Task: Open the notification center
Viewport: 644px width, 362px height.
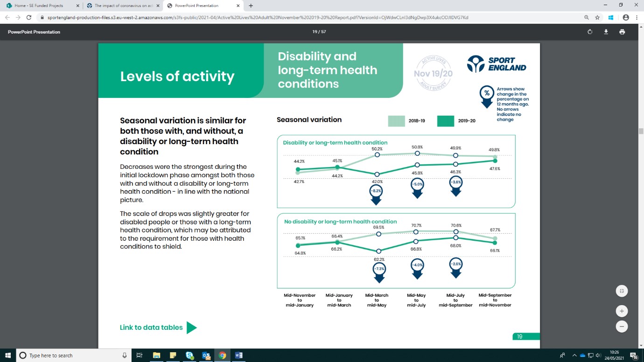Action: point(634,355)
